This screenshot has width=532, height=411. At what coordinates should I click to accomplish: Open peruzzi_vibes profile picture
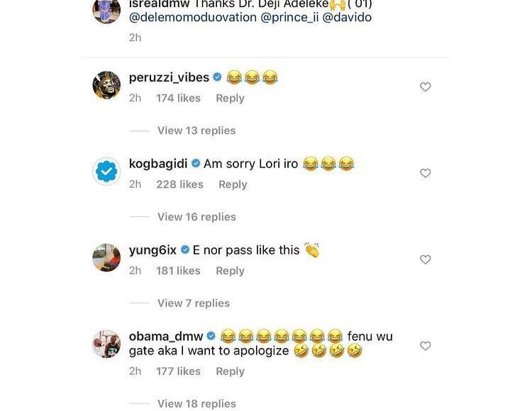point(106,86)
